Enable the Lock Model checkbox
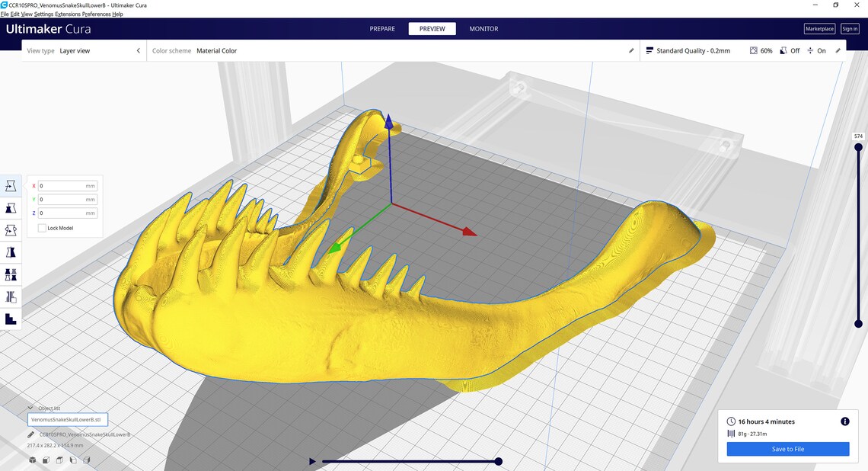 (42, 227)
